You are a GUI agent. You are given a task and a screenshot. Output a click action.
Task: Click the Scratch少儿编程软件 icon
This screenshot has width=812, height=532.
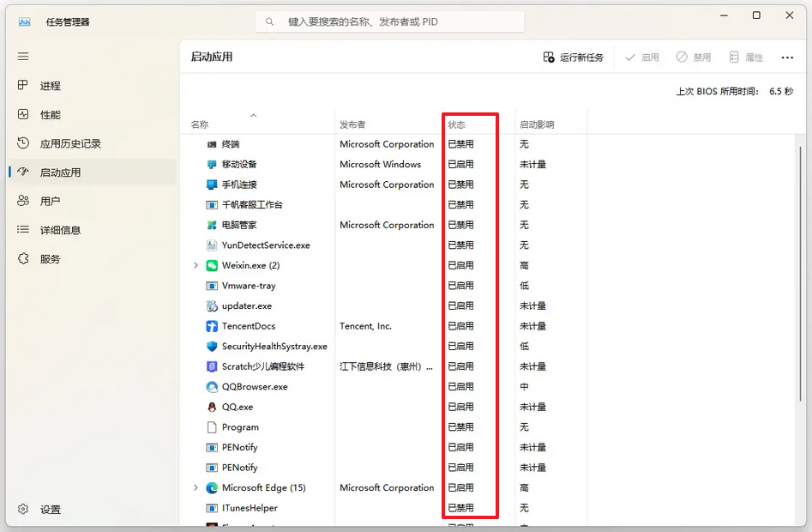[x=212, y=366]
